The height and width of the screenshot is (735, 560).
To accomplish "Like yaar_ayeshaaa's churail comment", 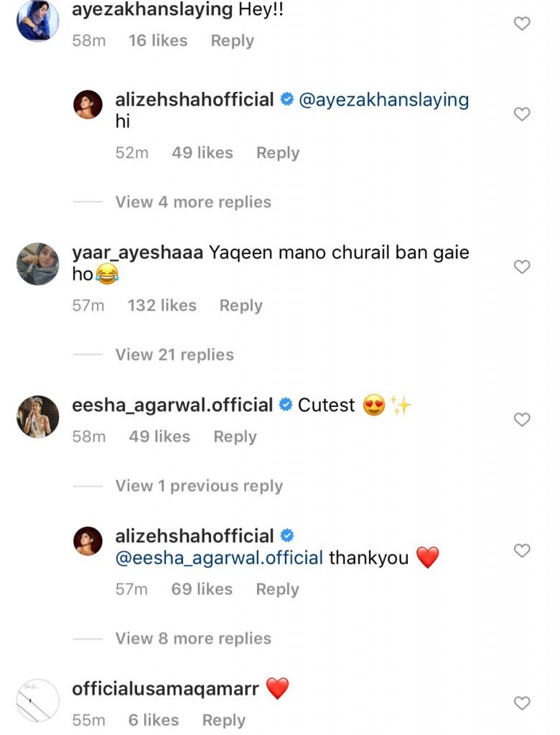I will 523,267.
